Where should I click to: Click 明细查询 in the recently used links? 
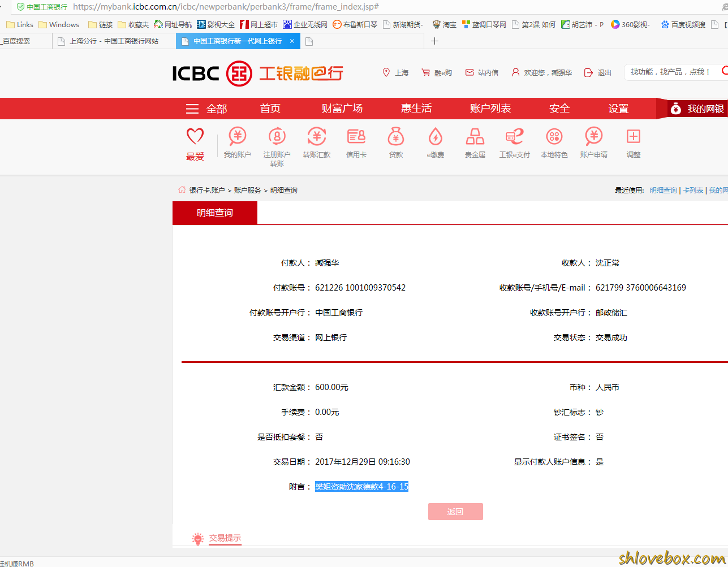(x=663, y=191)
